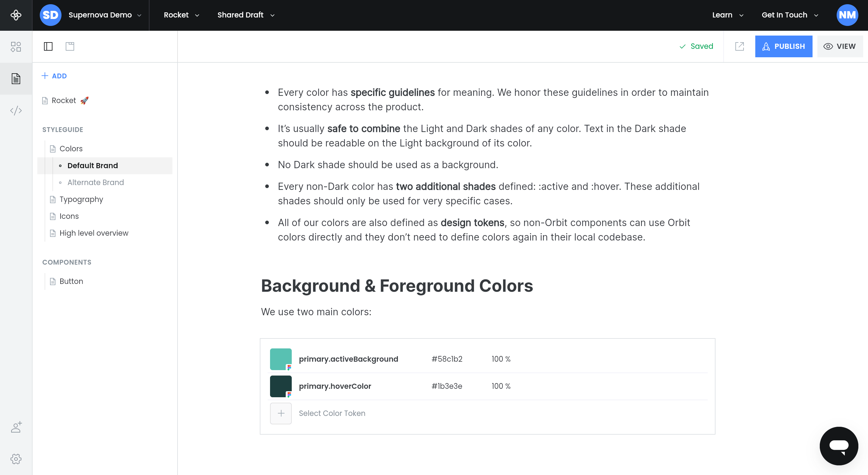Select the Alternate Brand page
Viewport: 868px width, 475px height.
coord(96,182)
